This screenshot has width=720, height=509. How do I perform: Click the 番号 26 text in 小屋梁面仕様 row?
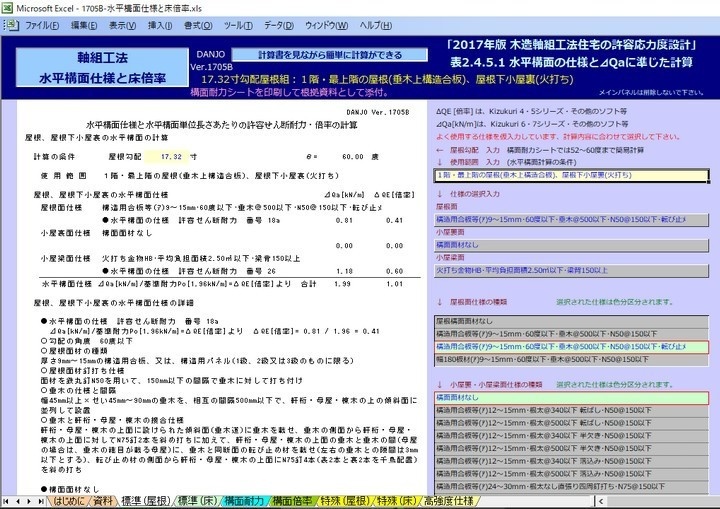(261, 271)
